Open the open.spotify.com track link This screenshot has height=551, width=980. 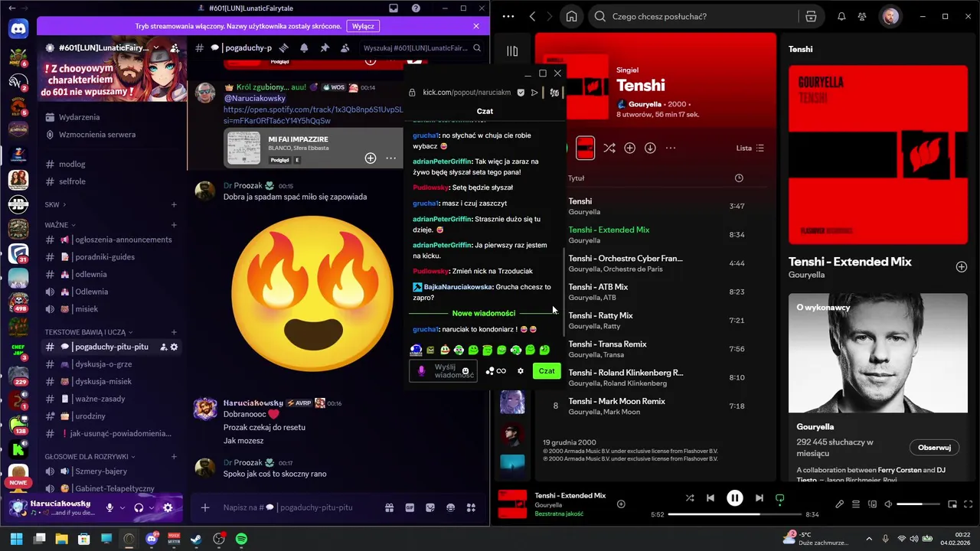pos(312,115)
